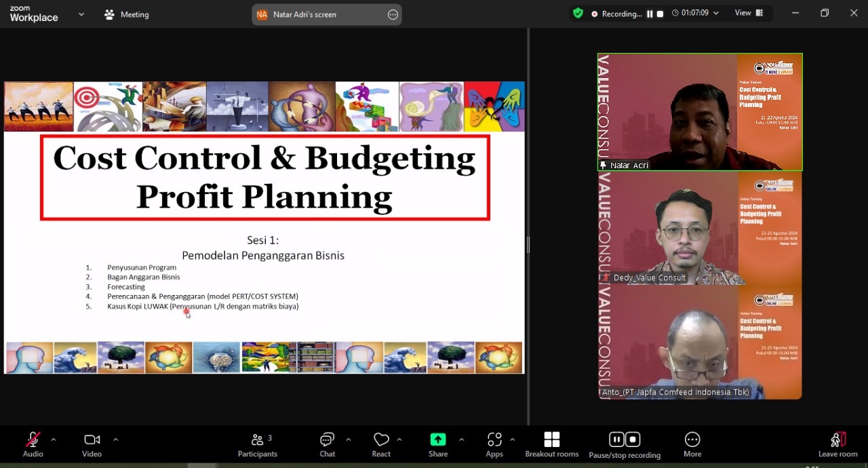Open the Participants panel
The image size is (868, 468).
257,444
